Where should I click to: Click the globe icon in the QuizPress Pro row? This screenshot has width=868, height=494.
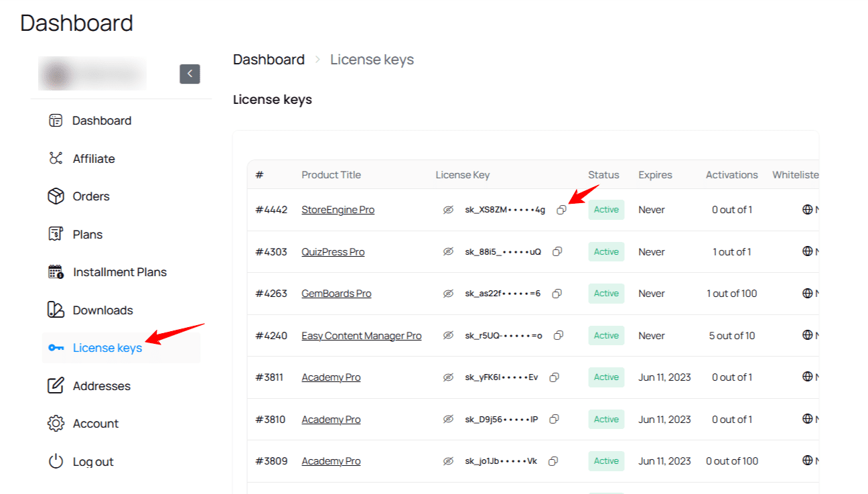807,252
